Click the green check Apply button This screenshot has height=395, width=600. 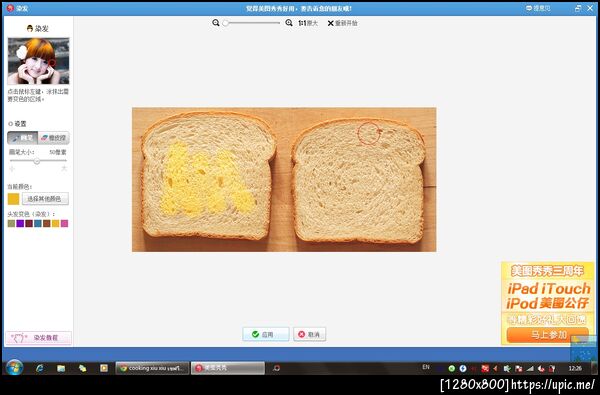[266, 334]
